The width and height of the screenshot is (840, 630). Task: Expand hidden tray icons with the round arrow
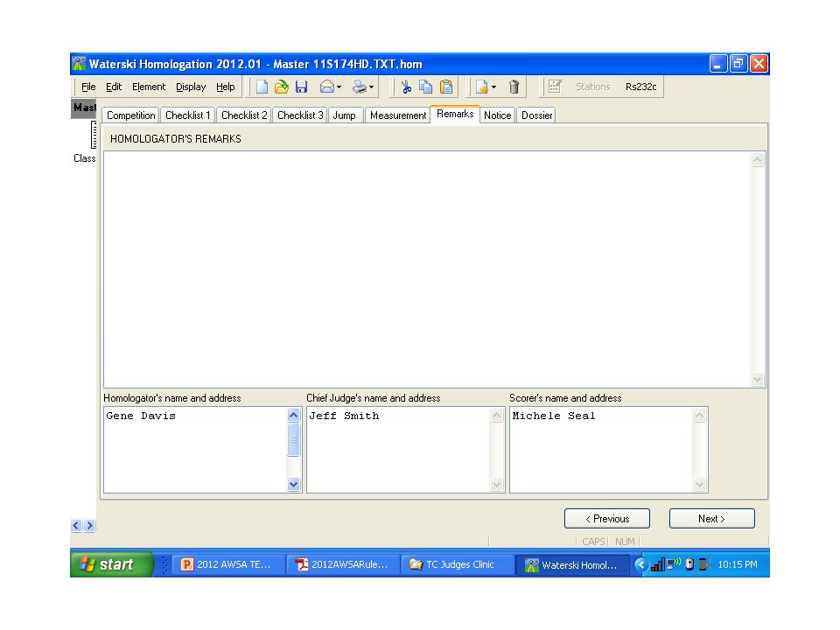(640, 564)
